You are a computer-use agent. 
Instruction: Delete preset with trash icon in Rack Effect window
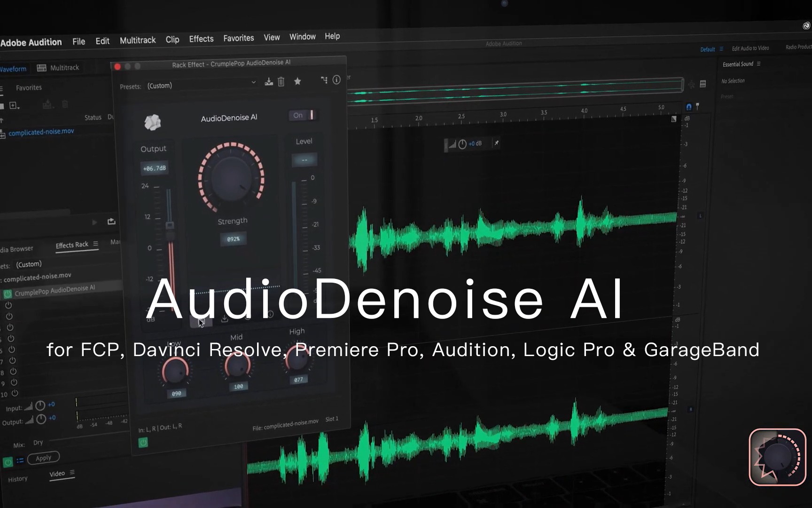click(281, 82)
